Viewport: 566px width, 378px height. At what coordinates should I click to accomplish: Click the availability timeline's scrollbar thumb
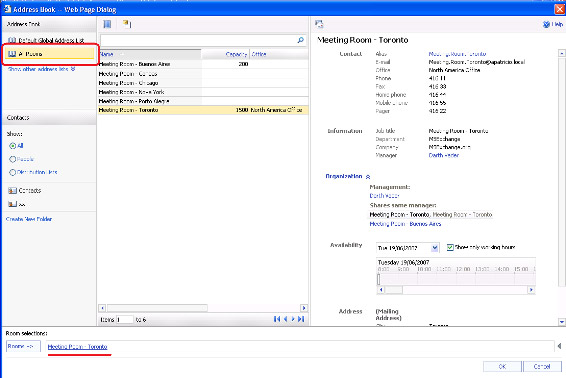(393, 290)
